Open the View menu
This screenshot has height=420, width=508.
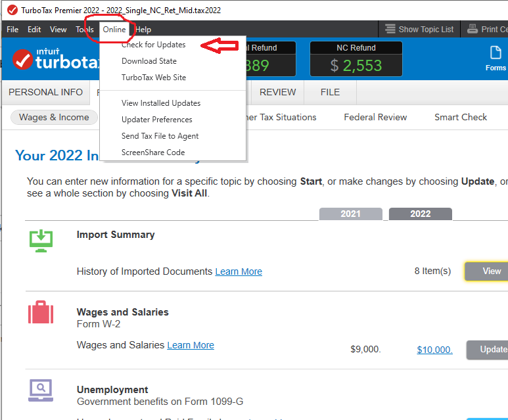pos(58,30)
